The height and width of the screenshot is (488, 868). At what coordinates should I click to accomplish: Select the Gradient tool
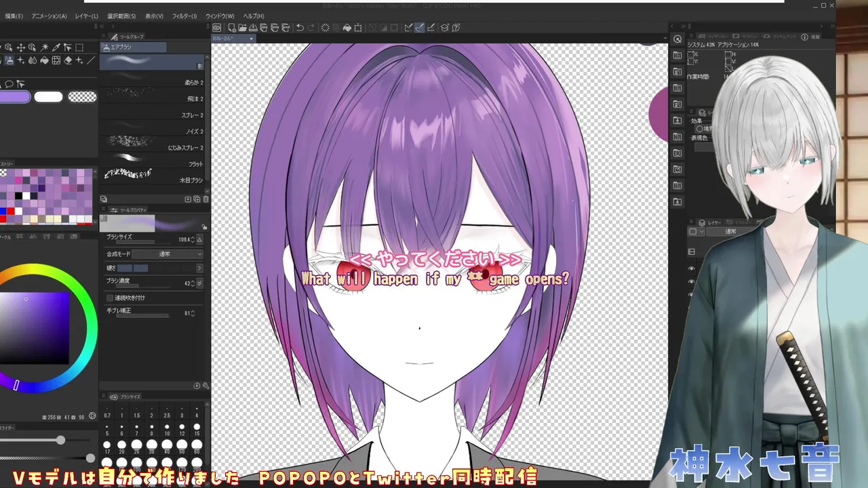[x=56, y=60]
